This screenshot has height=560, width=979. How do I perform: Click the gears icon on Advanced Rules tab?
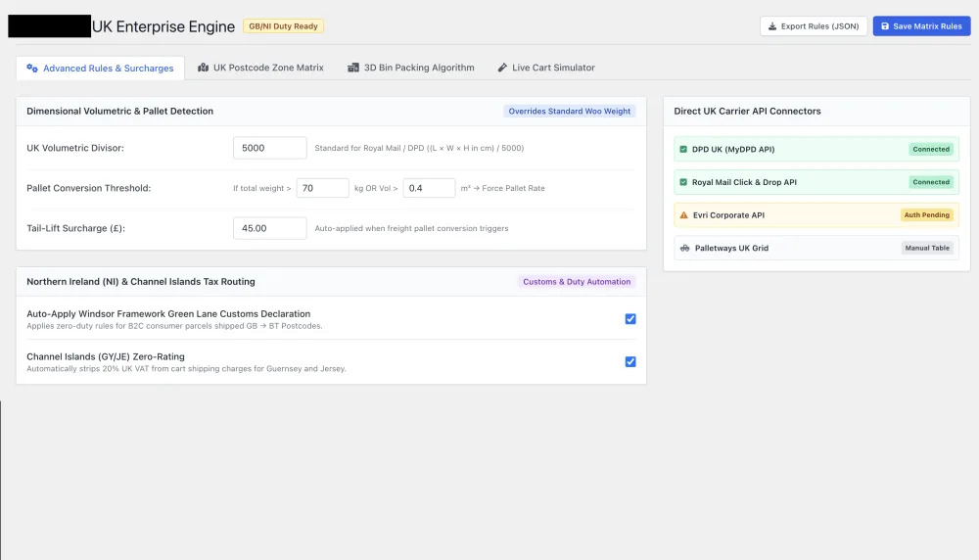(32, 69)
